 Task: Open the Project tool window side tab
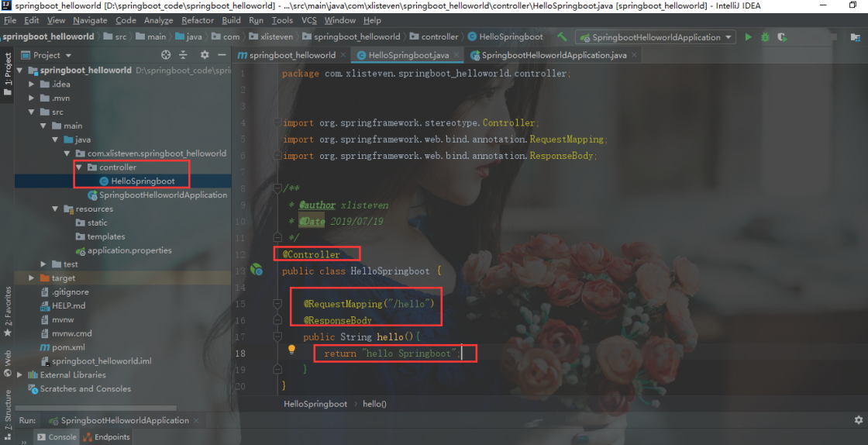click(x=8, y=74)
